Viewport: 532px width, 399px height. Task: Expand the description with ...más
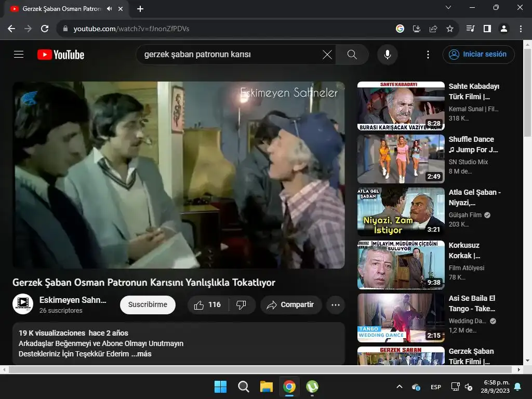point(141,354)
